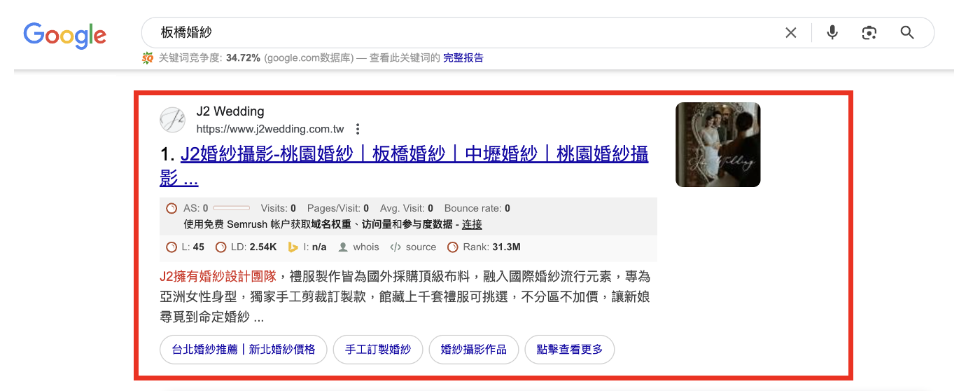Viewport: 980px width, 391px height.
Task: Open the J2婚紗攝影 result title link
Action: pyautogui.click(x=413, y=155)
